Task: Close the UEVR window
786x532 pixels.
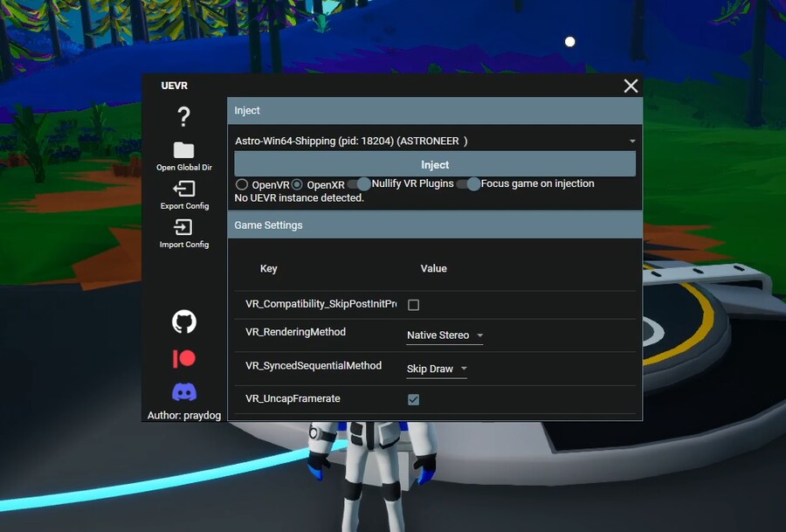Action: [631, 86]
